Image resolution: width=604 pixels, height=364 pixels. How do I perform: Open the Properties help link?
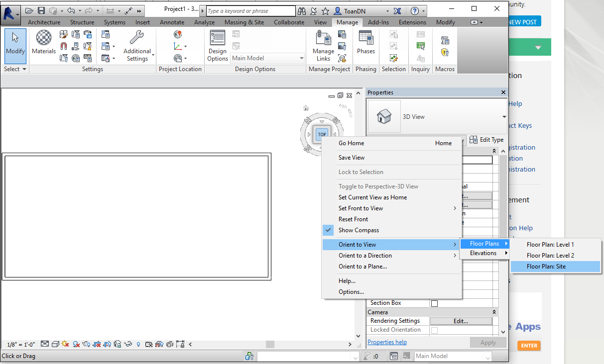387,342
